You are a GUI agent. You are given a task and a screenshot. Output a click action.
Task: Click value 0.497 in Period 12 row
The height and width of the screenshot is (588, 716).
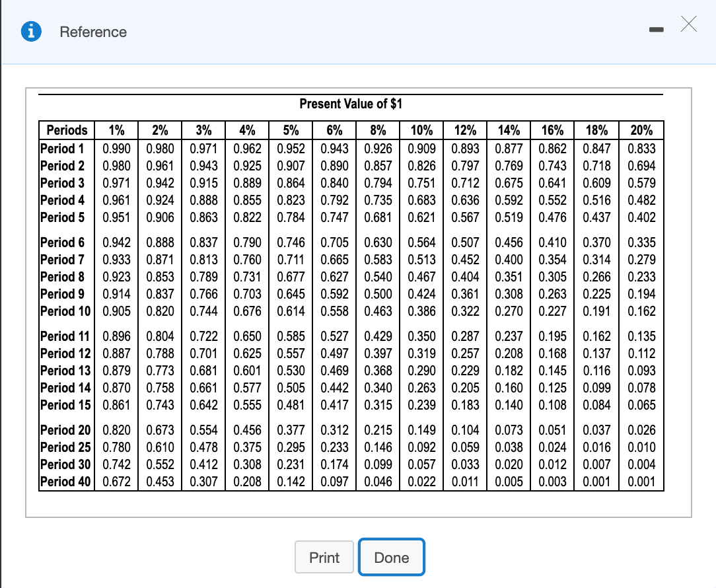click(334, 353)
